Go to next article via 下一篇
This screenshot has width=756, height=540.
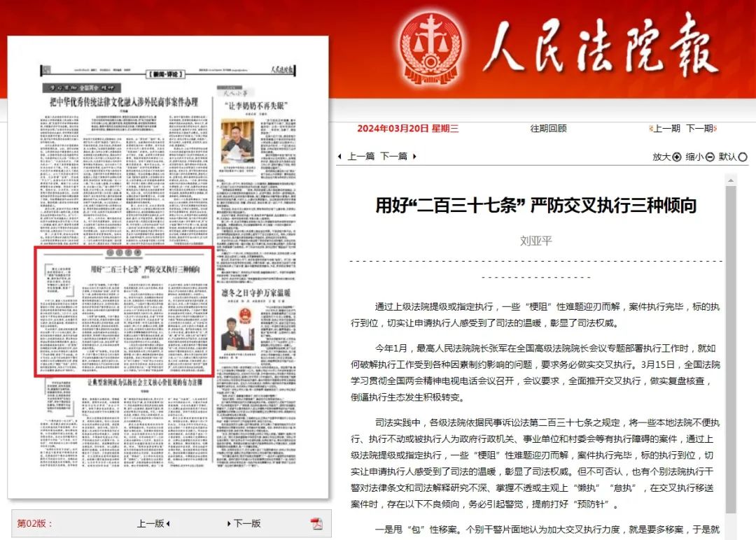click(393, 157)
